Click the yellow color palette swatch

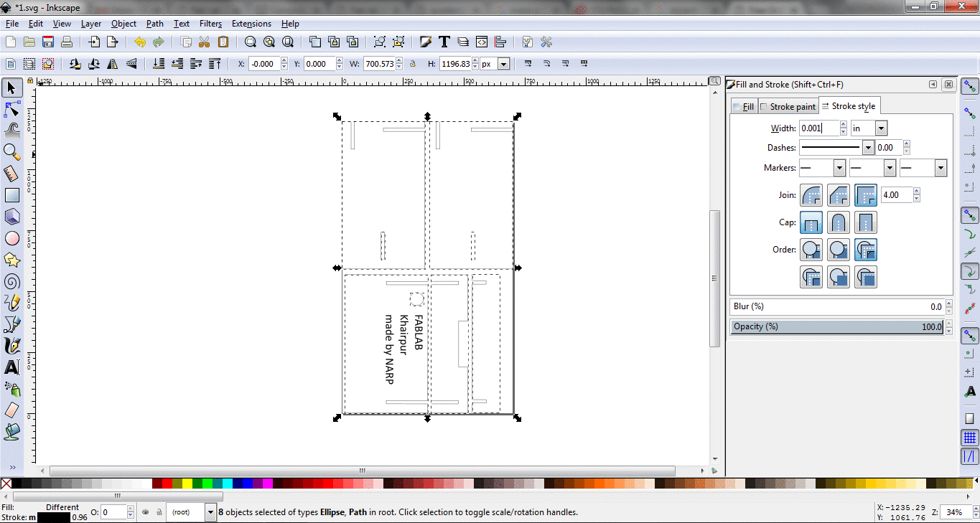187,484
